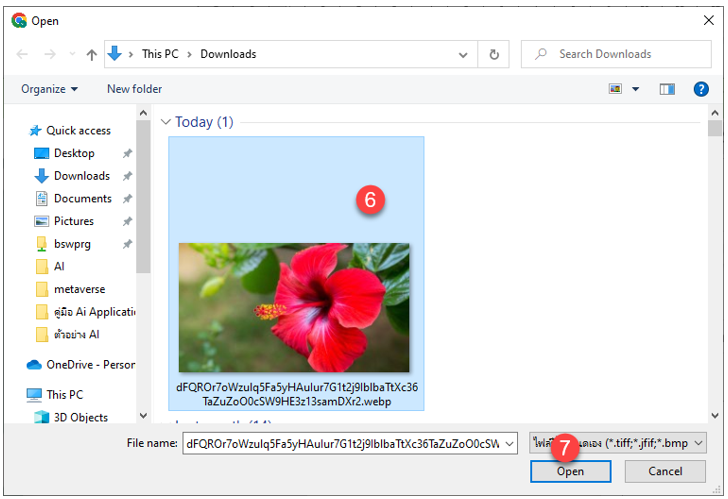Viewport: 728px width, 499px height.
Task: Click the Up one level arrow
Action: click(91, 54)
